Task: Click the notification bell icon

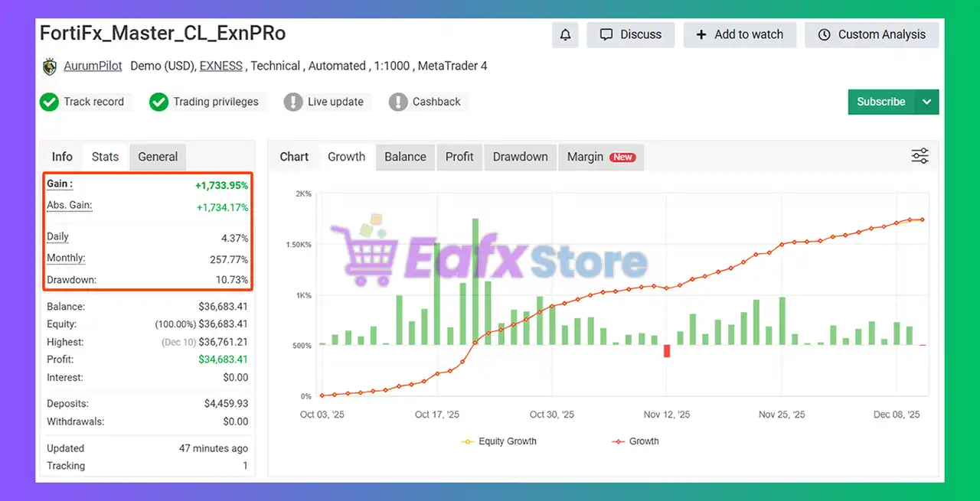Action: pos(566,34)
